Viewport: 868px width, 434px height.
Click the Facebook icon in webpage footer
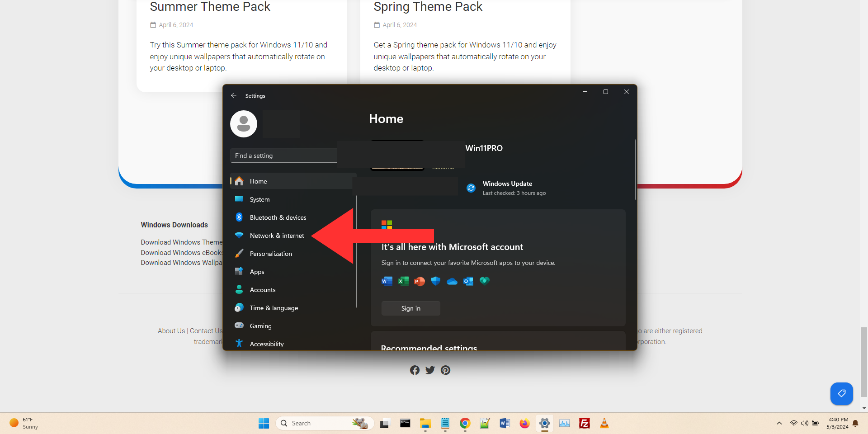[415, 370]
